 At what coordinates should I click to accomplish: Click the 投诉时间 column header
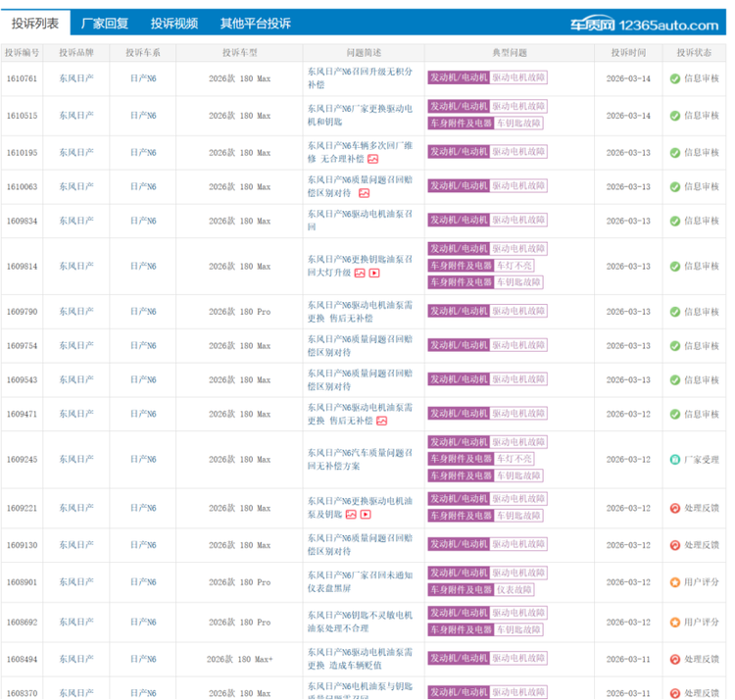click(628, 53)
